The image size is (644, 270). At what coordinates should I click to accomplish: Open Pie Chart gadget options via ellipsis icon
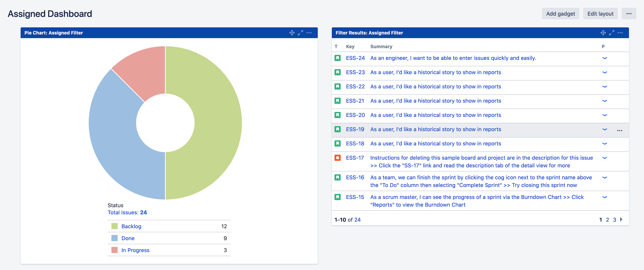(309, 33)
